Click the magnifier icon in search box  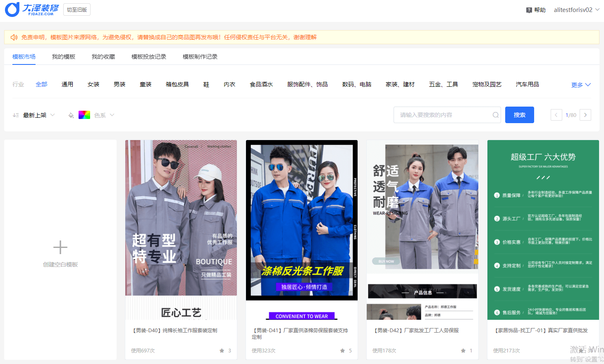[495, 115]
